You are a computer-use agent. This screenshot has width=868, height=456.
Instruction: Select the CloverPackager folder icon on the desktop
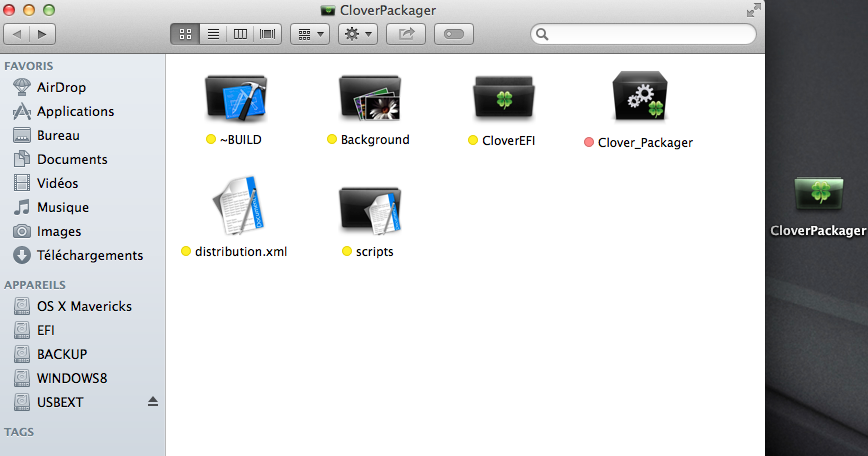coord(819,194)
